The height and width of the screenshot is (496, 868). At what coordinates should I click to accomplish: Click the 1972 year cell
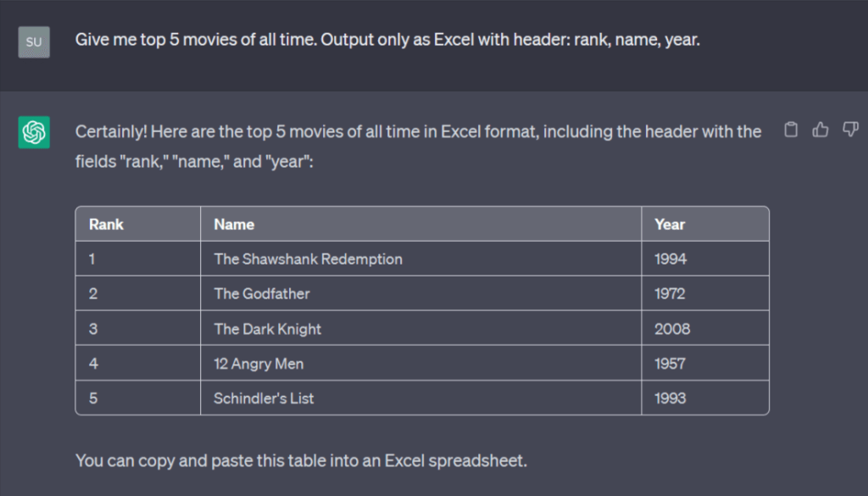670,294
